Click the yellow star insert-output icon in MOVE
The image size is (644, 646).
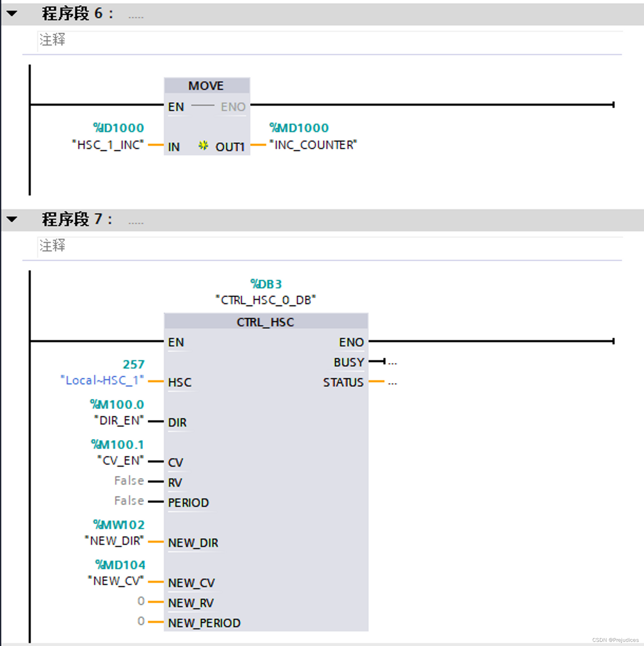[203, 145]
